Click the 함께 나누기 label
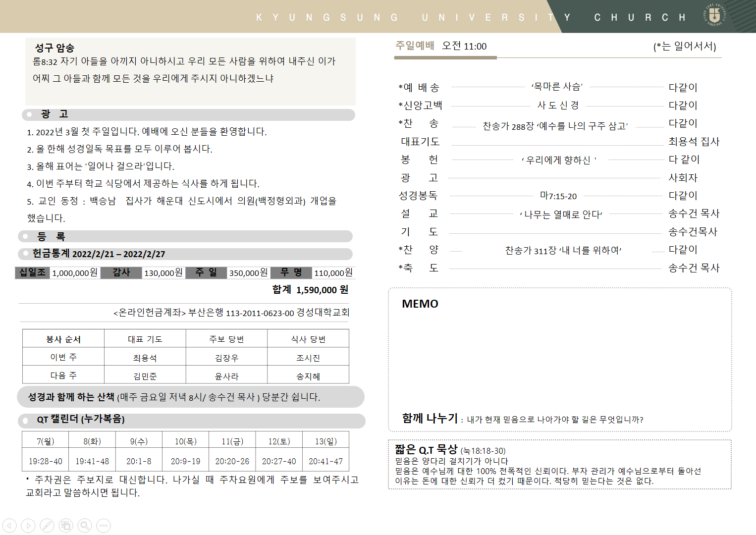 click(x=430, y=418)
